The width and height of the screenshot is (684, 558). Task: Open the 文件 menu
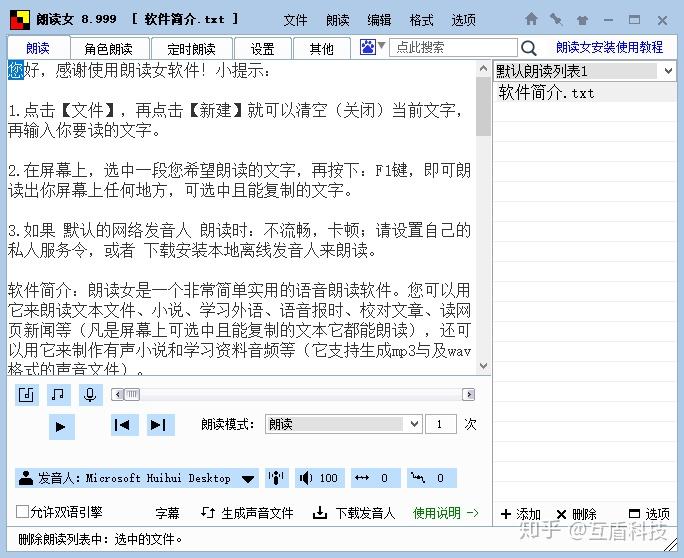click(x=295, y=20)
